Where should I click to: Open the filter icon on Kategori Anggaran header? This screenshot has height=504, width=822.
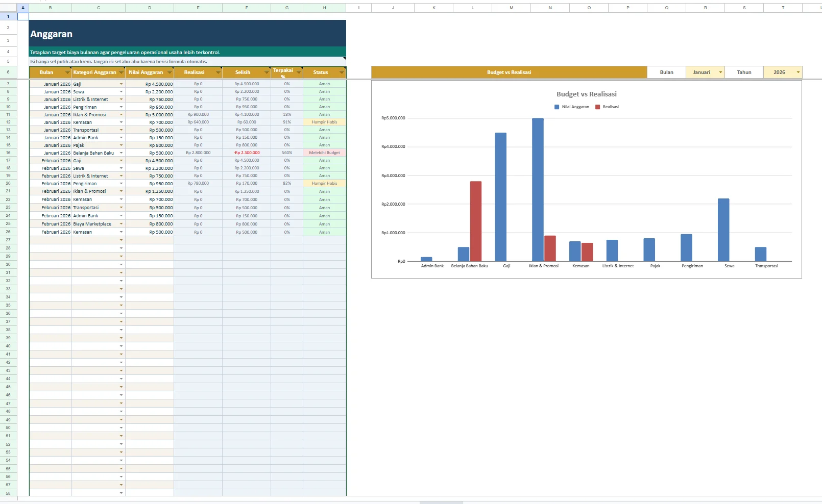pos(121,72)
